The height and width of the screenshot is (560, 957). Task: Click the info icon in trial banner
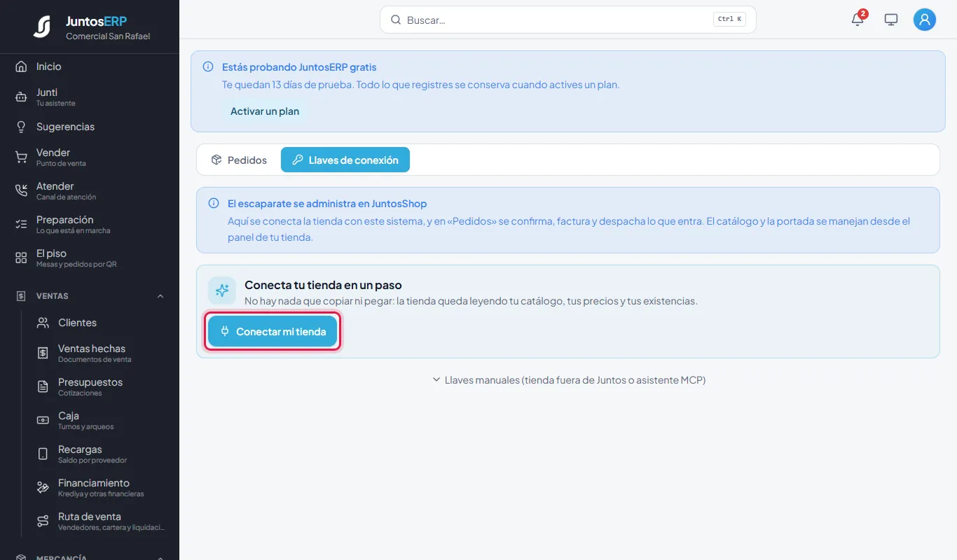click(208, 67)
